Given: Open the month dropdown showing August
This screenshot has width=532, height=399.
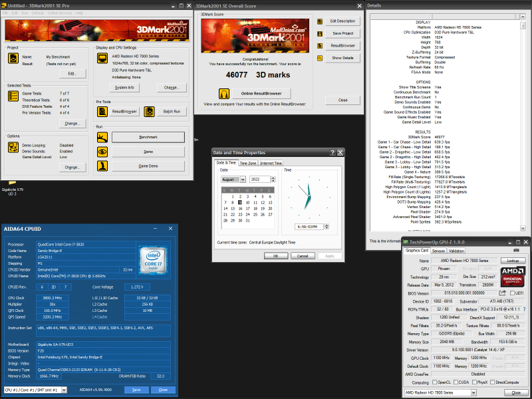Looking at the screenshot, I should 243,179.
